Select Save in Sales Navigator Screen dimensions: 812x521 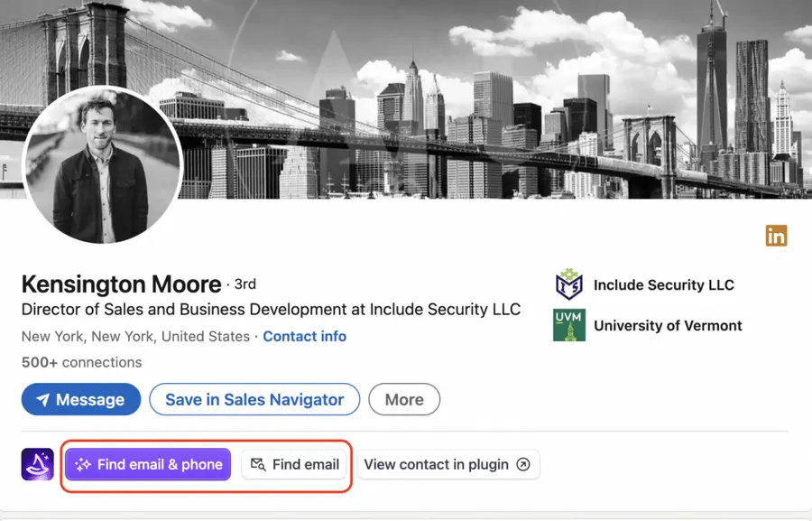(254, 399)
